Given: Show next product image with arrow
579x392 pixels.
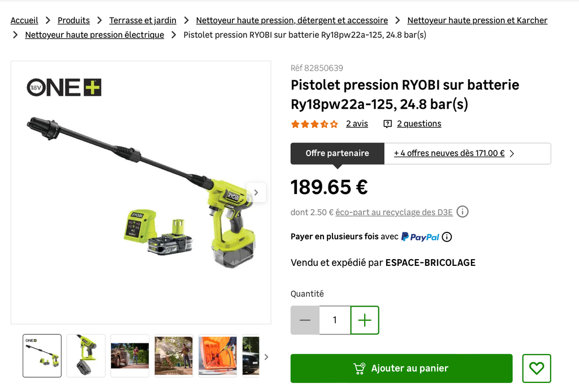Looking at the screenshot, I should tap(256, 192).
